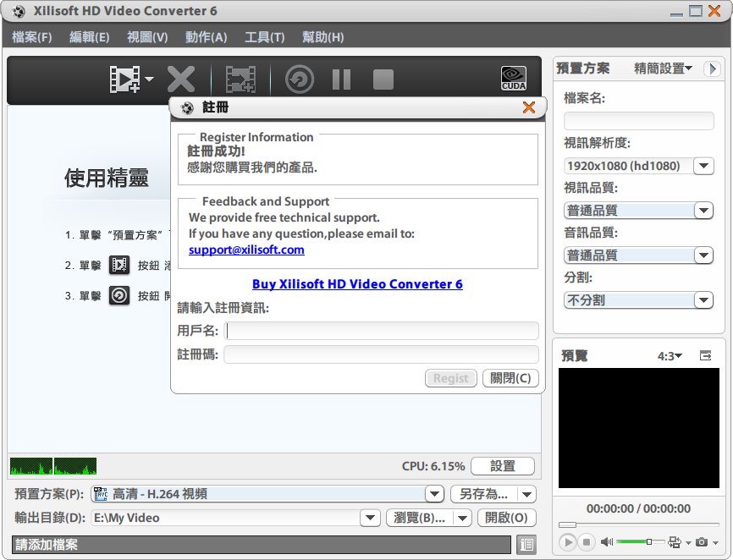This screenshot has height=560, width=733.
Task: Click the 瀏覽(B)... button
Action: click(419, 518)
